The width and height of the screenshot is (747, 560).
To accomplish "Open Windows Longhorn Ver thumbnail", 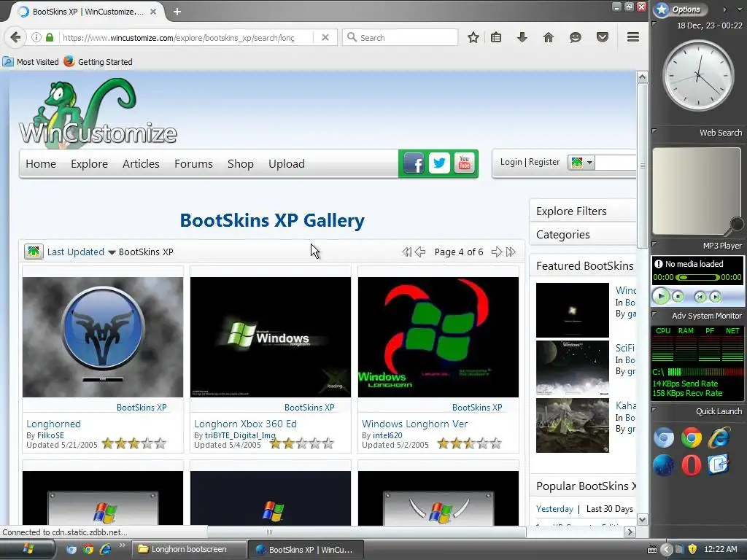I will pos(438,337).
